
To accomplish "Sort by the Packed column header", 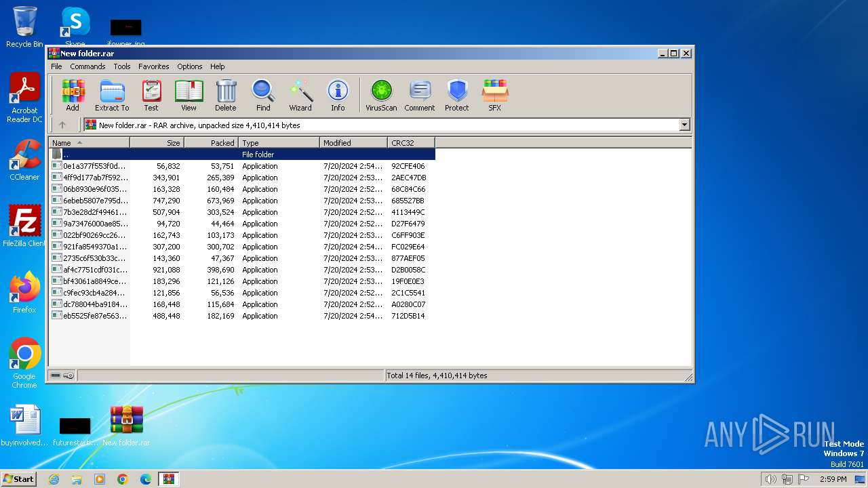I will (212, 142).
